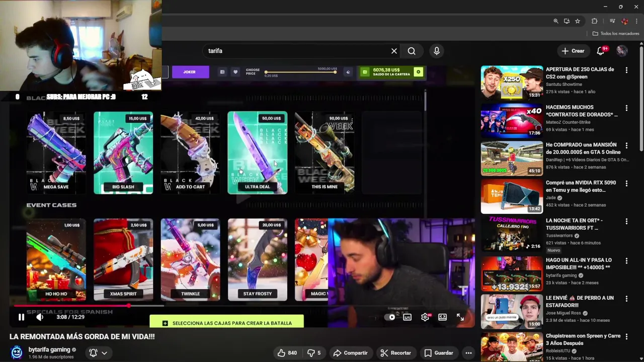This screenshot has width=644, height=362.
Task: Open options menu for 'HAGO UN ALL-IN' video
Action: coord(626,261)
